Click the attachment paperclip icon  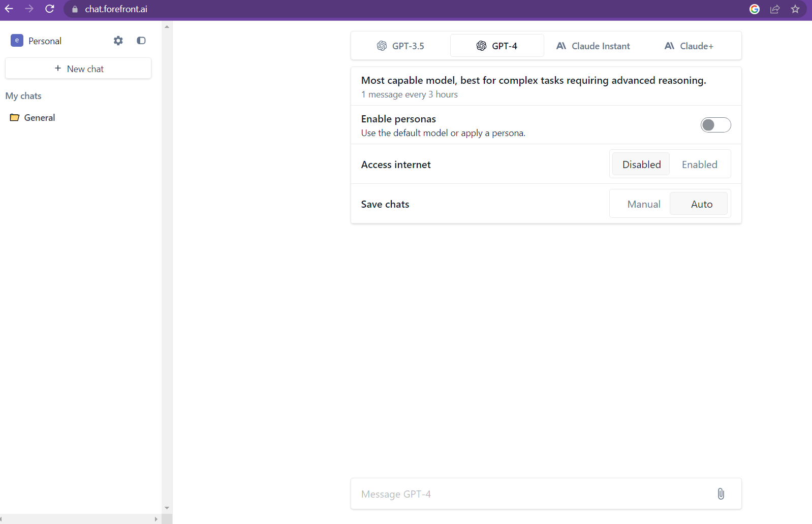(x=721, y=494)
